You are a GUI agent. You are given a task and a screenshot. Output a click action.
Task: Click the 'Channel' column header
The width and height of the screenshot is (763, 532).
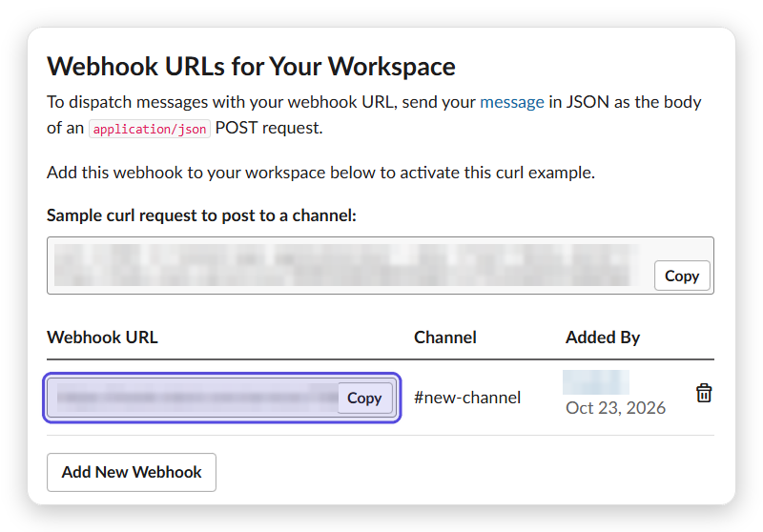445,338
